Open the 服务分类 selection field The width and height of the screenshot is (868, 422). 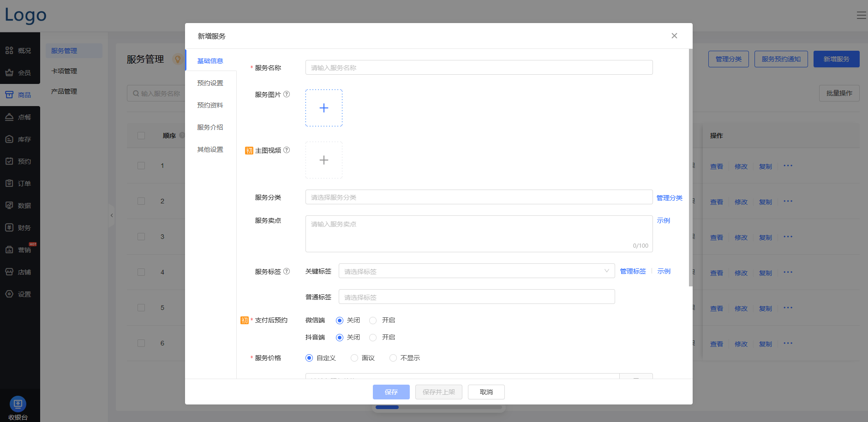coord(479,197)
